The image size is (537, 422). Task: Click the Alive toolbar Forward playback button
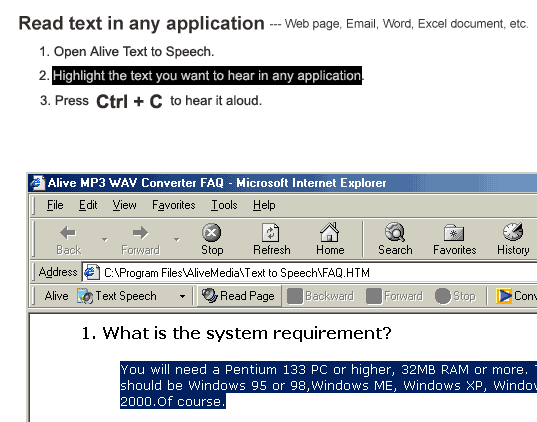[x=395, y=296]
